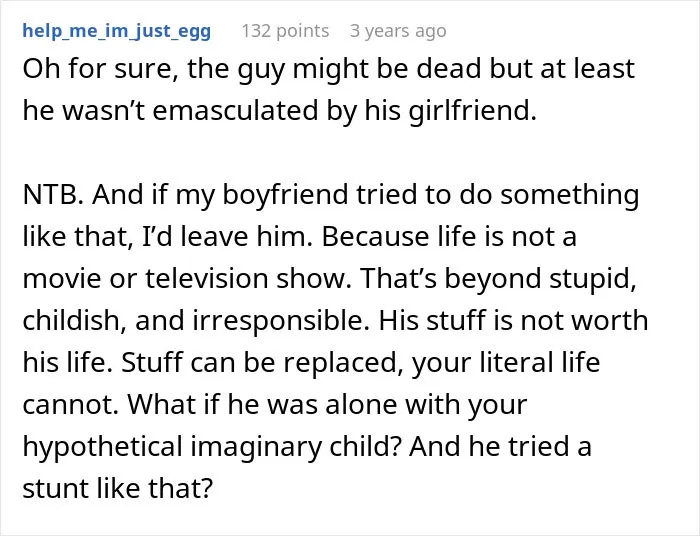700x536 pixels.
Task: Click the words 'your literal life'
Action: click(506, 362)
